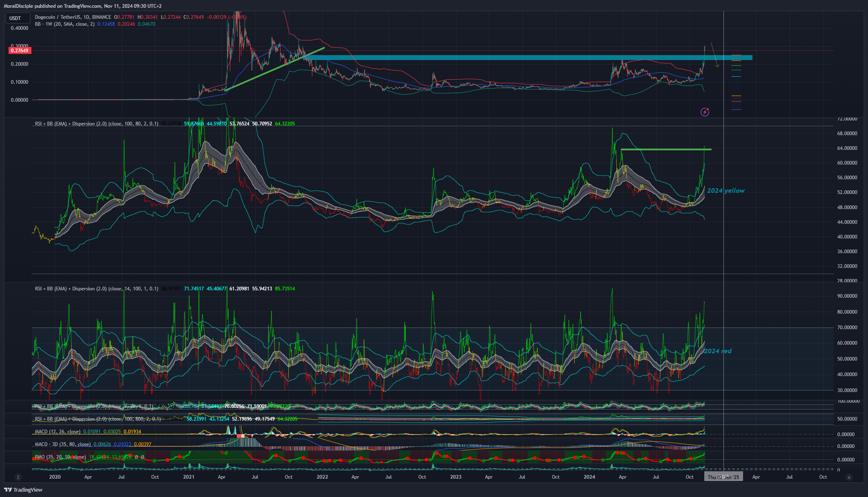Select the MACD (12, 26, close) legend
The width and height of the screenshot is (868, 497).
coord(58,432)
